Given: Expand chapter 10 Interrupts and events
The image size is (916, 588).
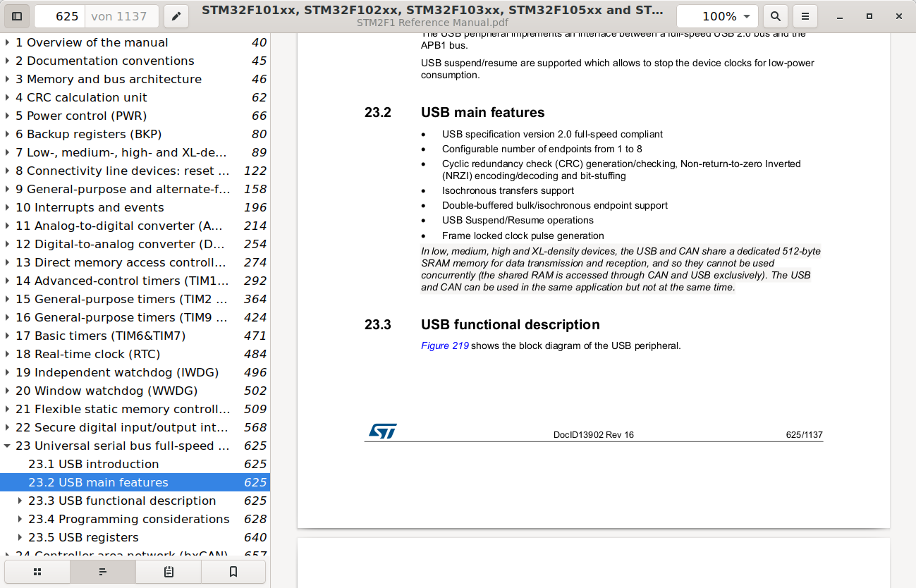Looking at the screenshot, I should click(7, 207).
